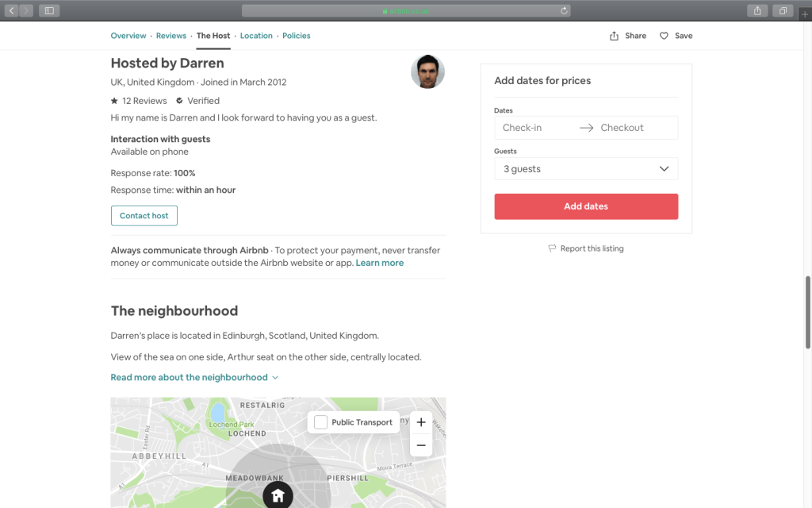Screen dimensions: 812x508
Task: Toggle the Safari sidebar button
Action: coord(49,10)
